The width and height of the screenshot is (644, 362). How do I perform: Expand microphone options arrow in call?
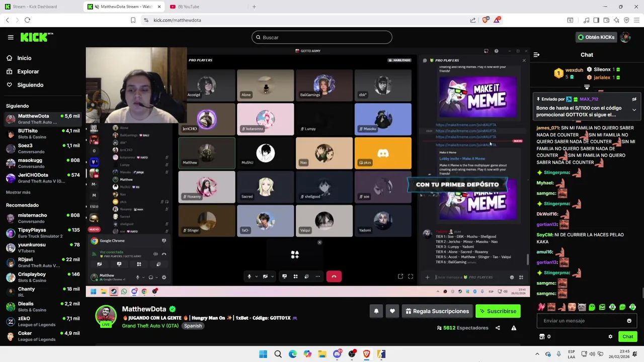[256, 277]
